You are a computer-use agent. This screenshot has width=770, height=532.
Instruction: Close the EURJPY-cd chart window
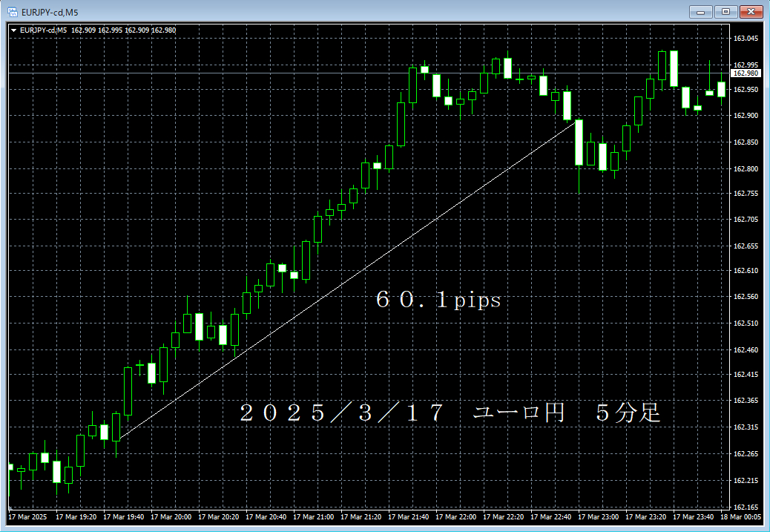[x=750, y=11]
